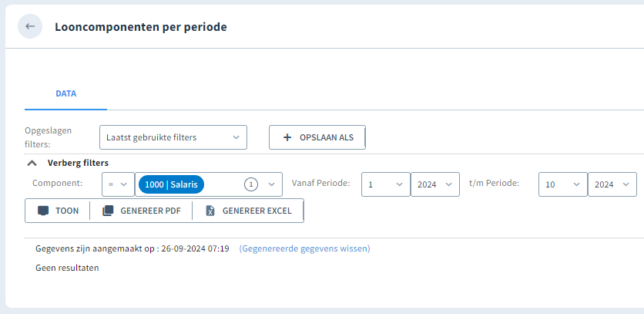
Task: Open the equals operator dropdown for Component
Action: (x=119, y=184)
